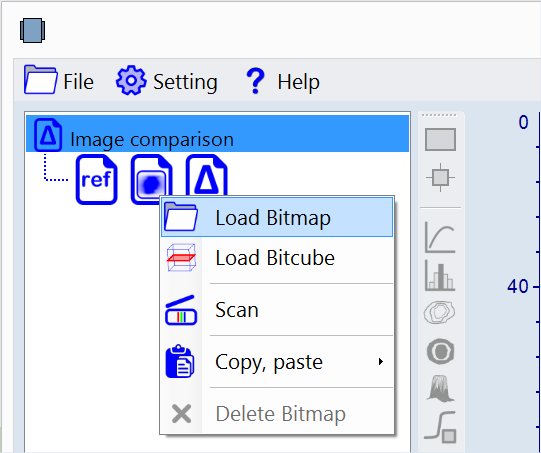Open the curve graph tool
The width and height of the screenshot is (541, 453).
[x=440, y=238]
